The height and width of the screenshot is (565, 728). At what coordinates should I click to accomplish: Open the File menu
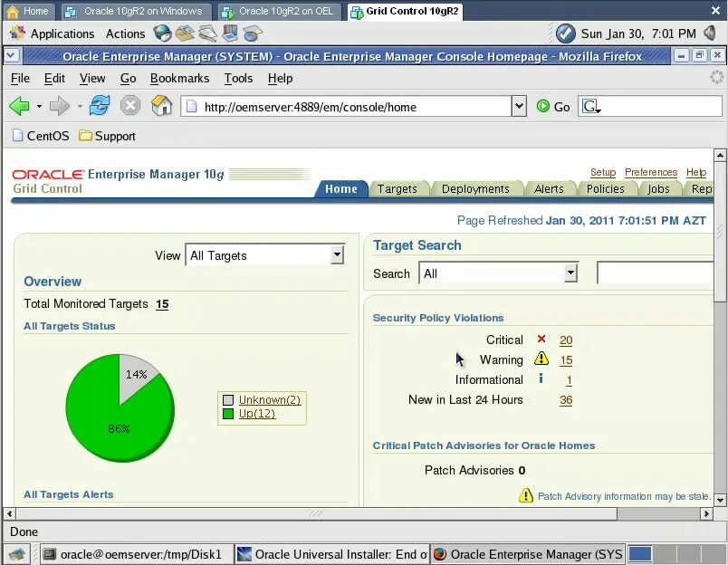coord(20,79)
